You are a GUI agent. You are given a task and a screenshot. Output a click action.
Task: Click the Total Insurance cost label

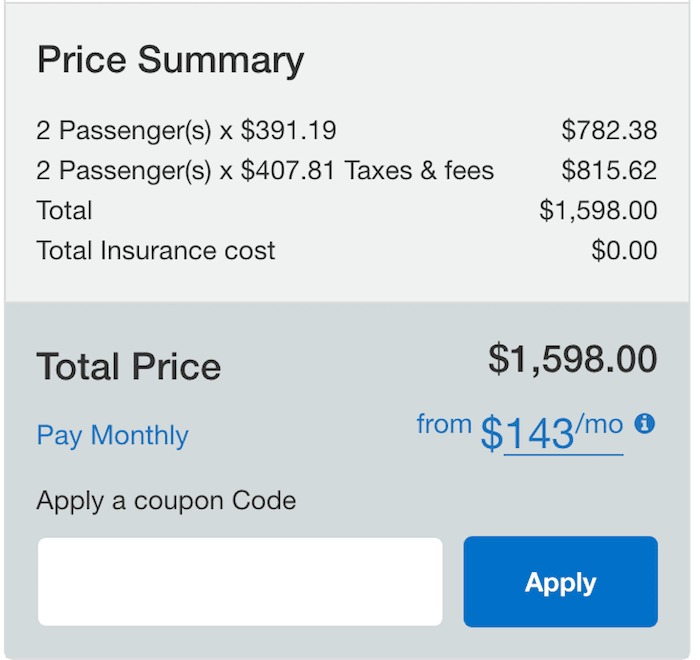click(x=156, y=250)
